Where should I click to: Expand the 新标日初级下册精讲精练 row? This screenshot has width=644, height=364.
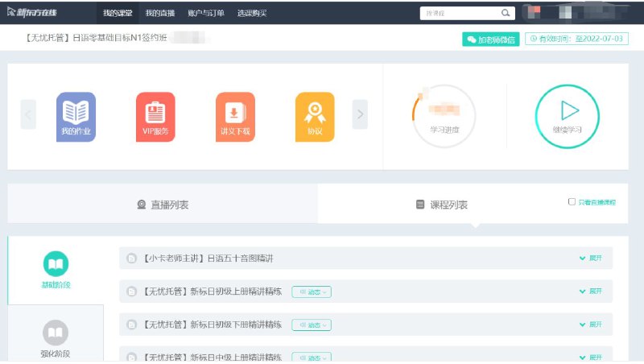pos(591,325)
